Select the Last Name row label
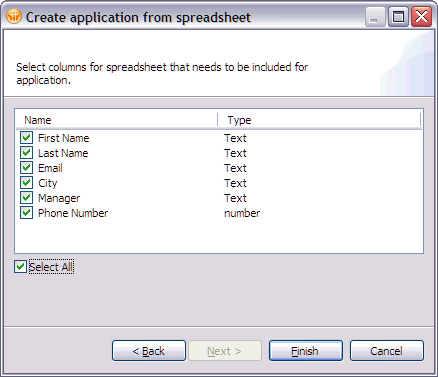This screenshot has width=438, height=377. (63, 153)
